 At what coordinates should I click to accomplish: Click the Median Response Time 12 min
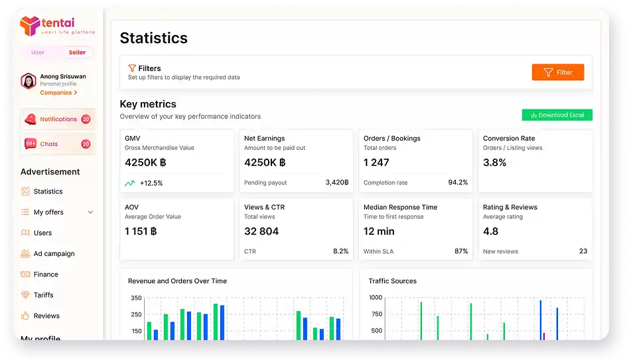(379, 231)
